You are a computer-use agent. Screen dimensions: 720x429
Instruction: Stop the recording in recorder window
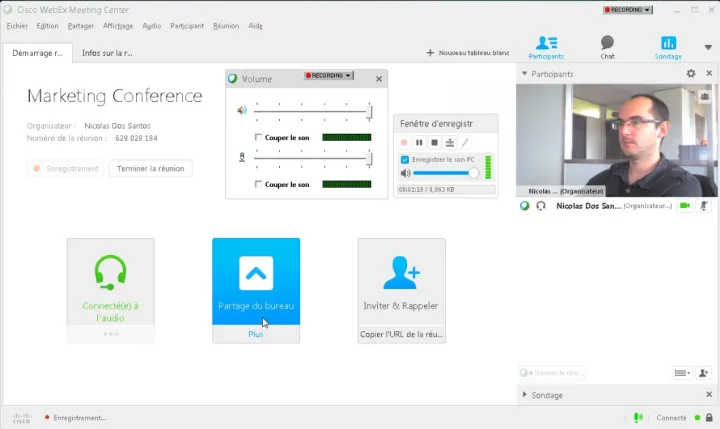pyautogui.click(x=435, y=143)
